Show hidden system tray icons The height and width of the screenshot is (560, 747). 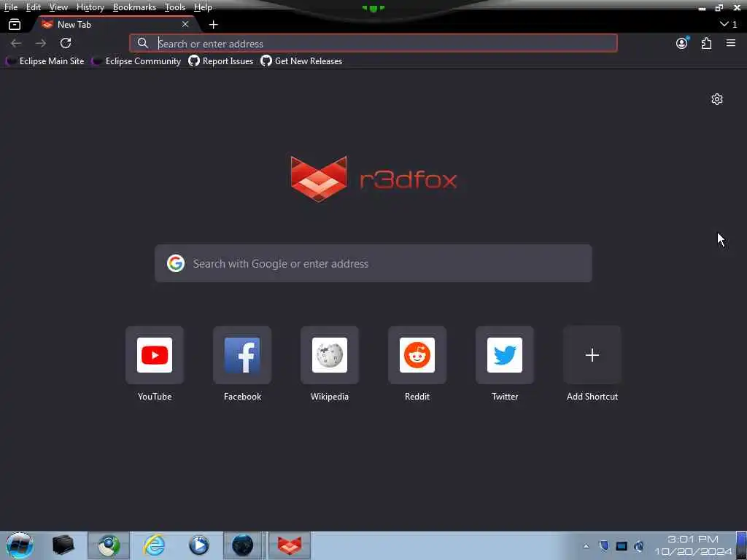click(x=586, y=546)
